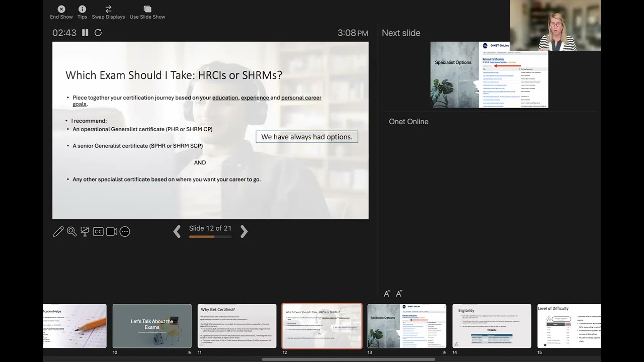
Task: Click the slide progress bar
Action: click(x=210, y=236)
